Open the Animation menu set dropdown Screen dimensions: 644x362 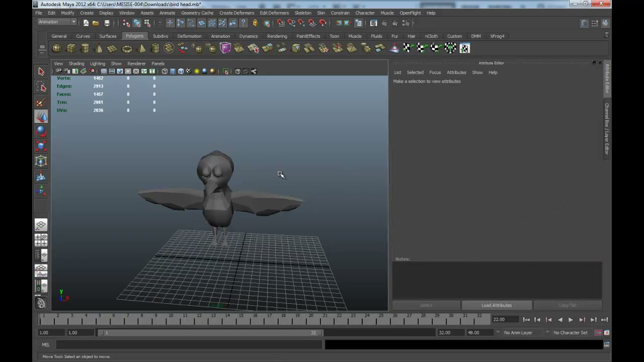[x=57, y=22]
